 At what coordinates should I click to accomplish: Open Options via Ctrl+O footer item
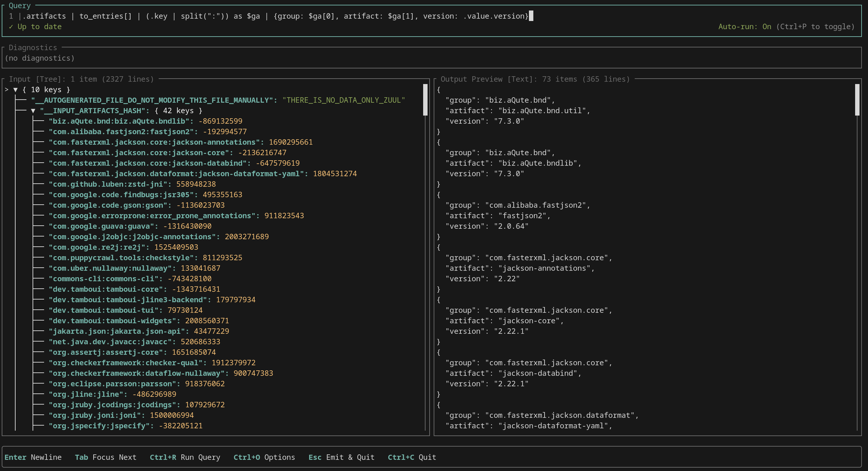pos(264,457)
